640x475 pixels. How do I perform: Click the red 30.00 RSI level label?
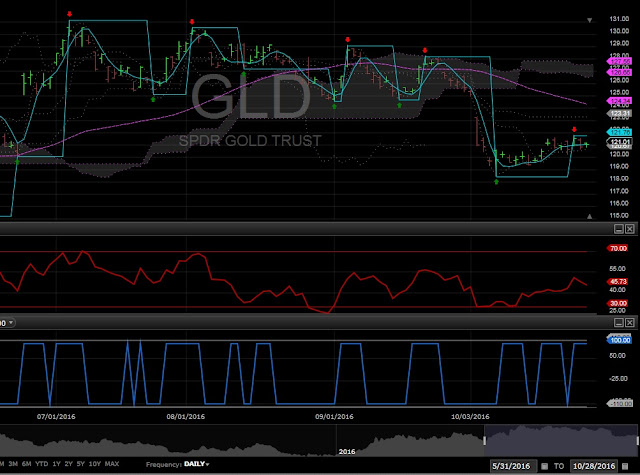[x=618, y=303]
